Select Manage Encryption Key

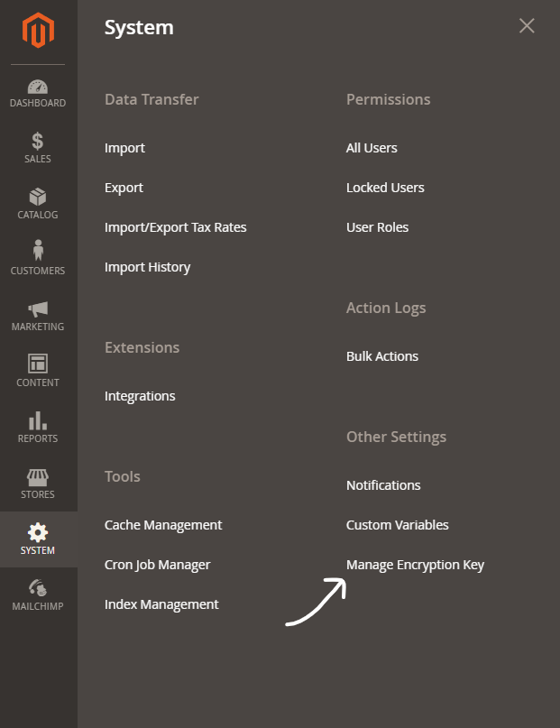[x=415, y=565]
